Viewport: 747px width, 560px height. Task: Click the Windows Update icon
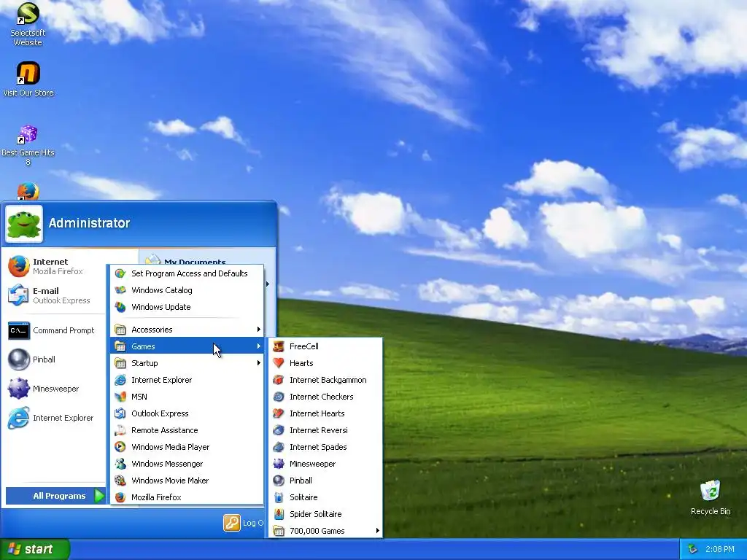[x=120, y=307]
